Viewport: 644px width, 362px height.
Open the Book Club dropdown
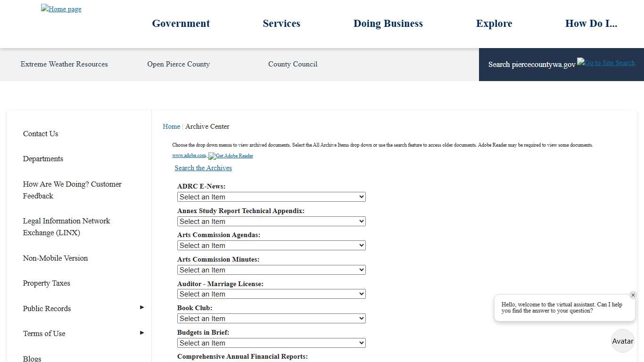[271, 318]
